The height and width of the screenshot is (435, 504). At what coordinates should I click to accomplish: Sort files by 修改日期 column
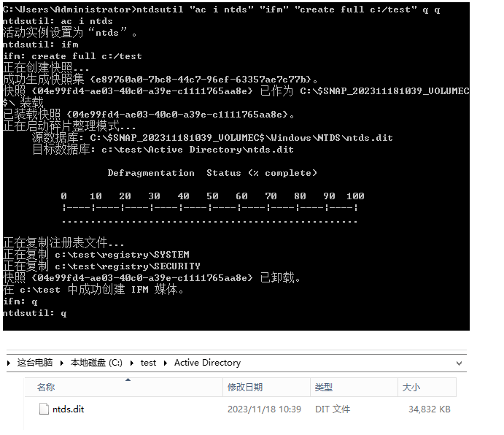[266, 387]
